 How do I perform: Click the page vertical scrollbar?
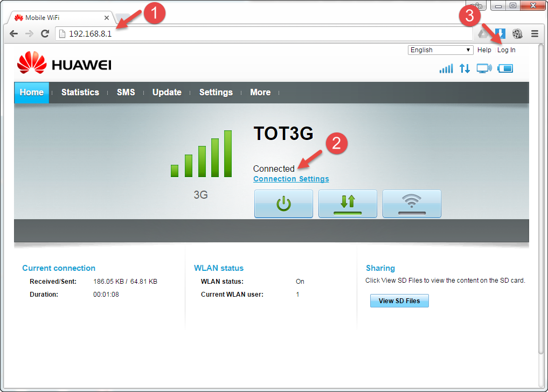coord(542,199)
